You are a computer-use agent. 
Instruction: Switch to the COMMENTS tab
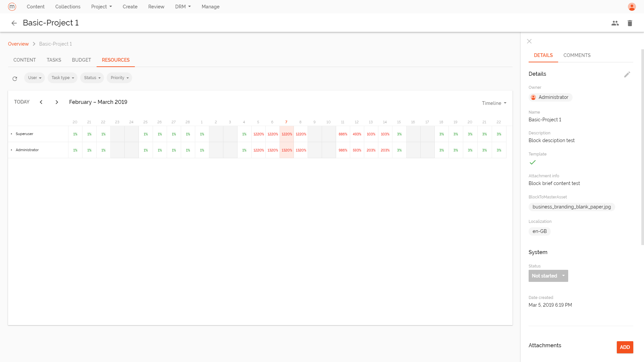tap(577, 55)
